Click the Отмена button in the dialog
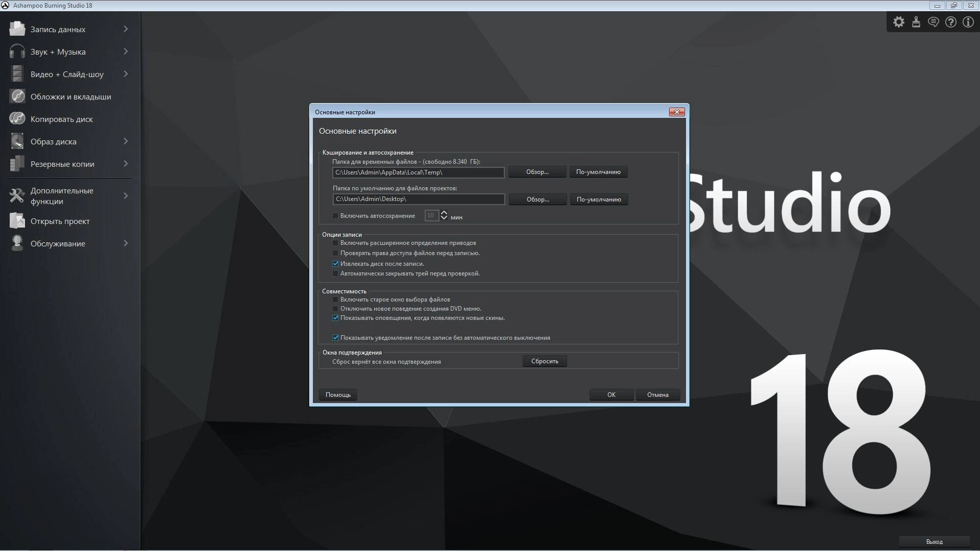980x551 pixels. pyautogui.click(x=658, y=395)
